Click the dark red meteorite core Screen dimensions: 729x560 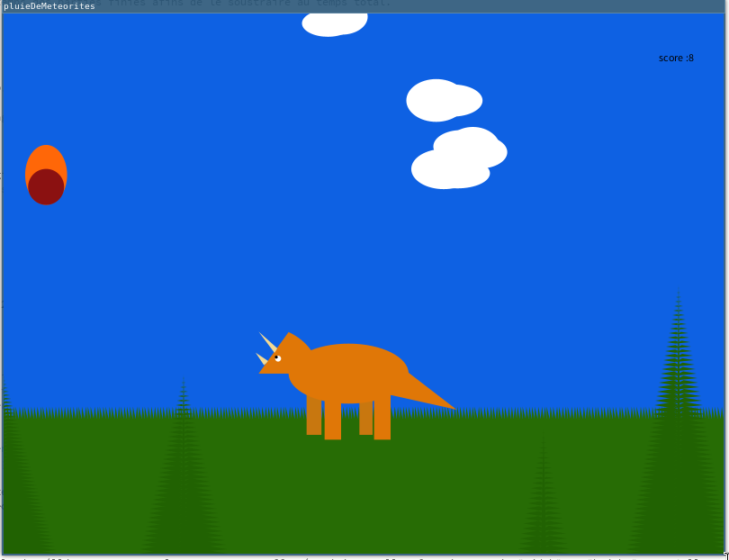click(x=46, y=187)
